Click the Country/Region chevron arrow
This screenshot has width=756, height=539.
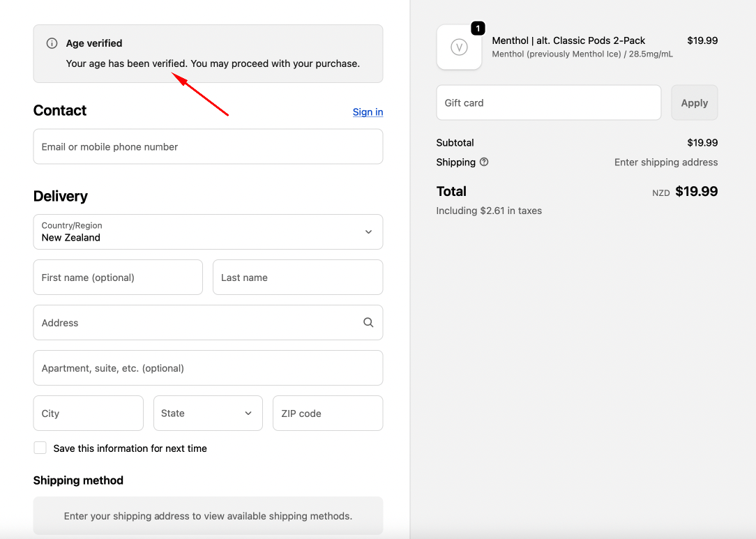(x=368, y=232)
